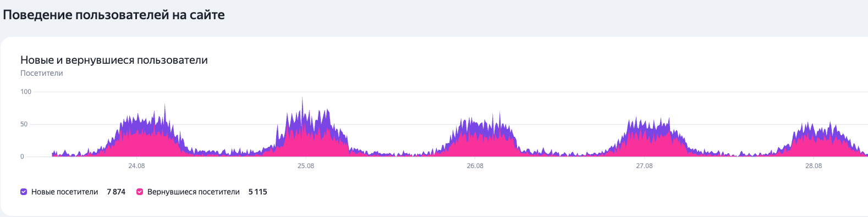Click the Новые посетители legend label
Image resolution: width=868 pixels, height=217 pixels.
[64, 192]
